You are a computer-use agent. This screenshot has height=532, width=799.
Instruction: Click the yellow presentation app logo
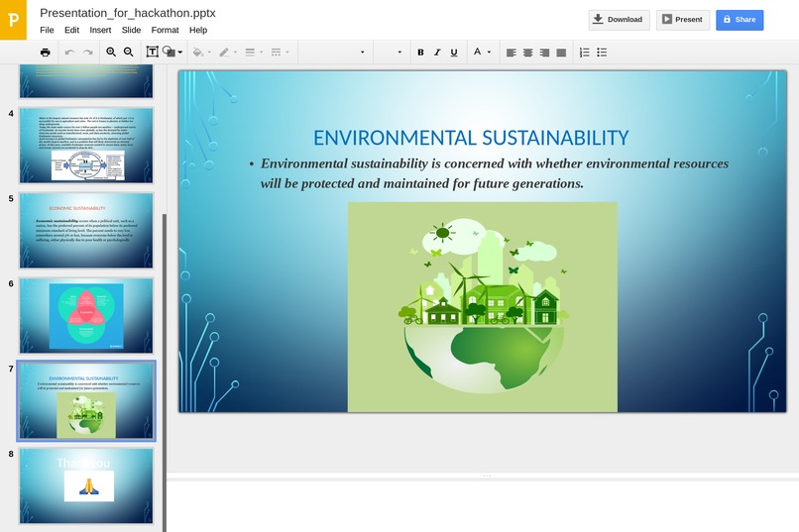[x=13, y=20]
